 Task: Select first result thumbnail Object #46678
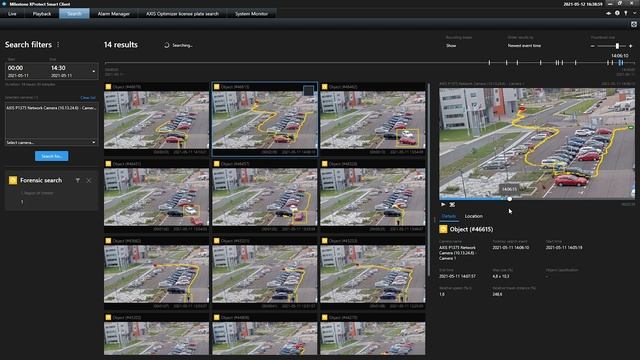point(156,120)
